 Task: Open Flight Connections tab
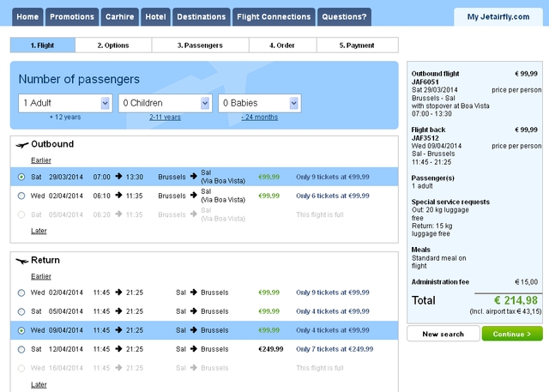pos(274,17)
